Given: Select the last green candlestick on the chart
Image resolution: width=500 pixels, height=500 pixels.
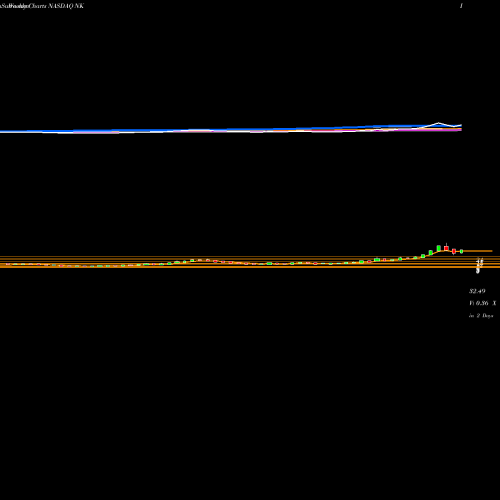Looking at the screenshot, I should tap(462, 251).
